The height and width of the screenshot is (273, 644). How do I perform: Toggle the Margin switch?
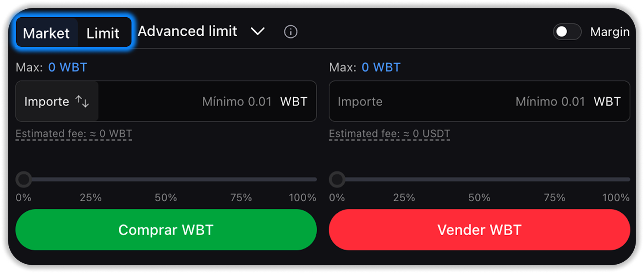pyautogui.click(x=567, y=32)
